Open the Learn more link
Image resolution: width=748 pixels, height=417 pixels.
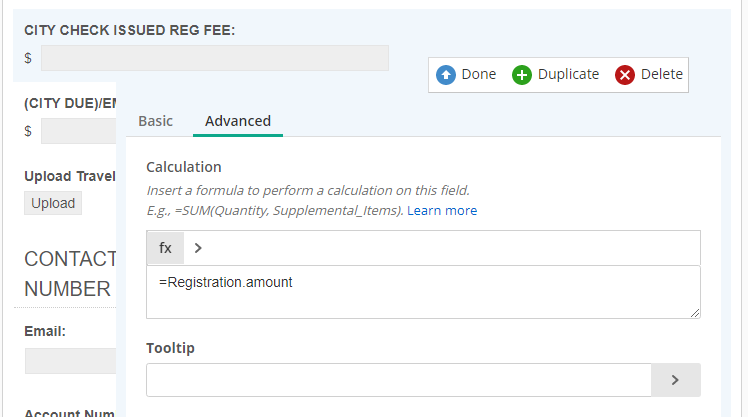click(442, 210)
